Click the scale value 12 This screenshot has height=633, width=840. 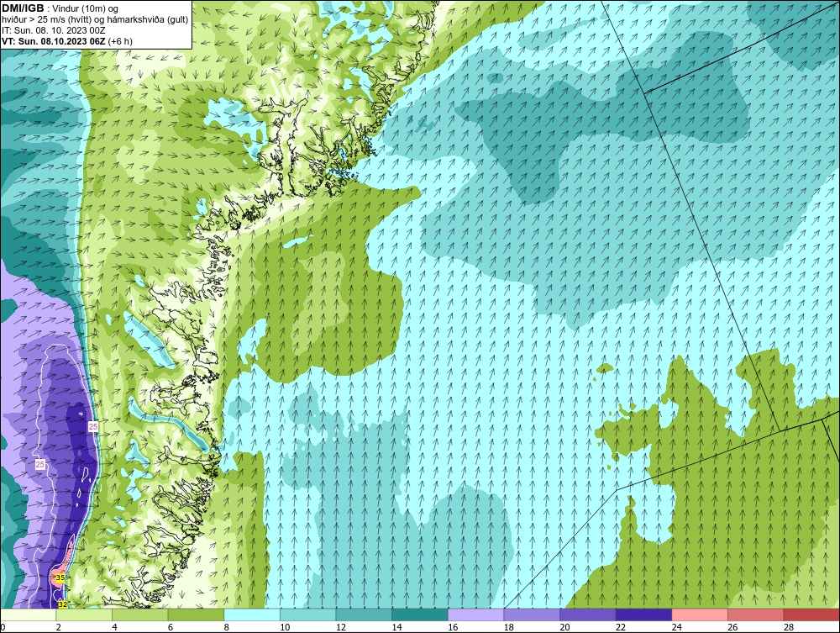click(x=341, y=627)
